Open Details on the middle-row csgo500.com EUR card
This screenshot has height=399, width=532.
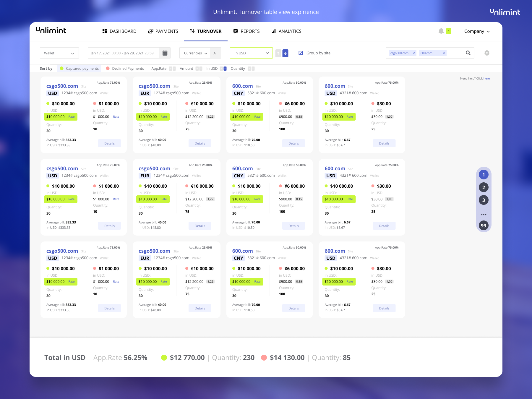pos(200,226)
